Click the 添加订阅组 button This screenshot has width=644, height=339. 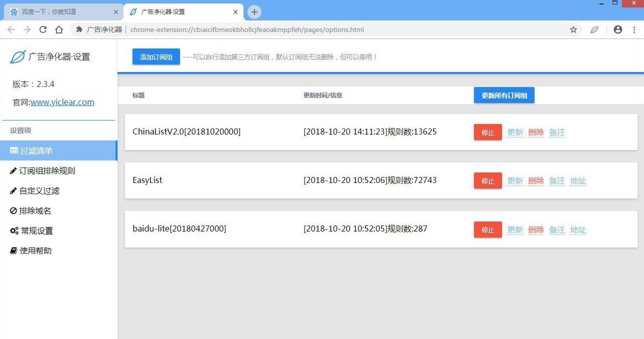click(x=156, y=57)
